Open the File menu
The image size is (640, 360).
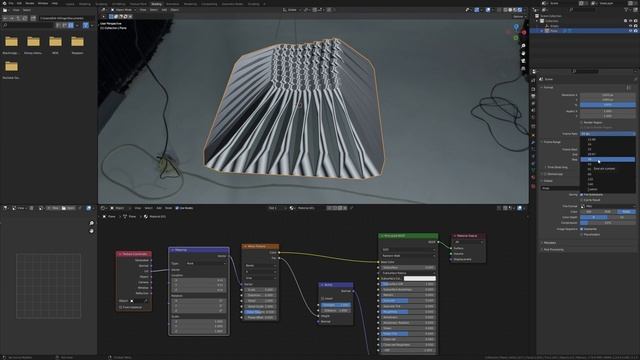pos(11,3)
